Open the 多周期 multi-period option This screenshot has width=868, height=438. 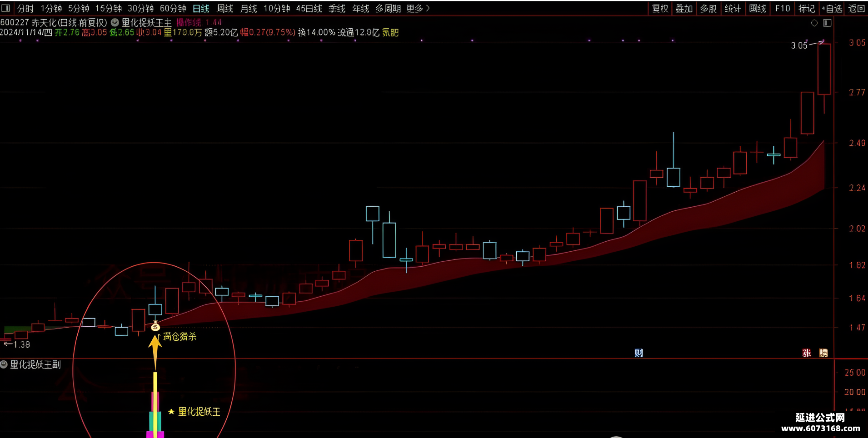tap(388, 9)
